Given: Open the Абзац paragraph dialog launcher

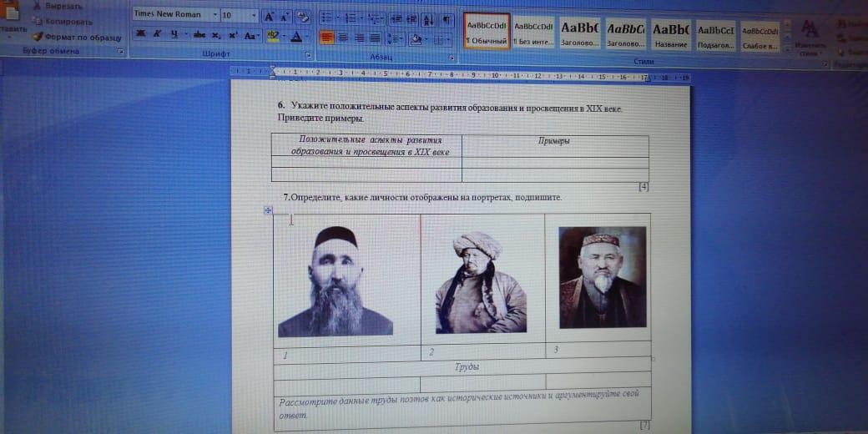Looking at the screenshot, I should (452, 58).
